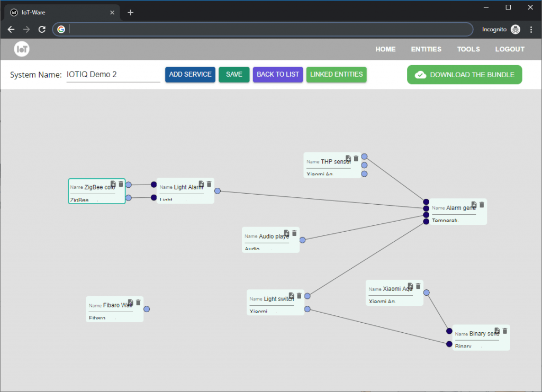Remove the Fibaro Wall node with trash icon
The width and height of the screenshot is (542, 392).
pyautogui.click(x=138, y=303)
